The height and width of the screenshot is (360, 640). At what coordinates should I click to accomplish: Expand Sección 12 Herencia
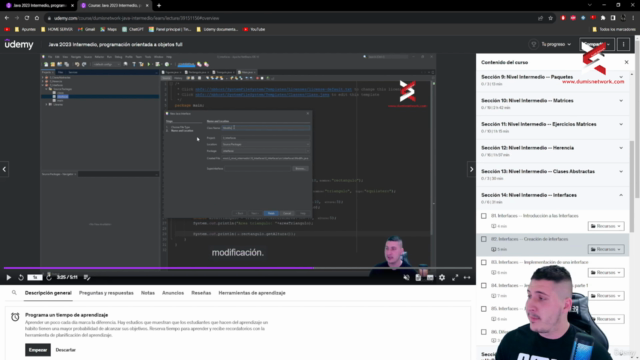[x=621, y=148]
